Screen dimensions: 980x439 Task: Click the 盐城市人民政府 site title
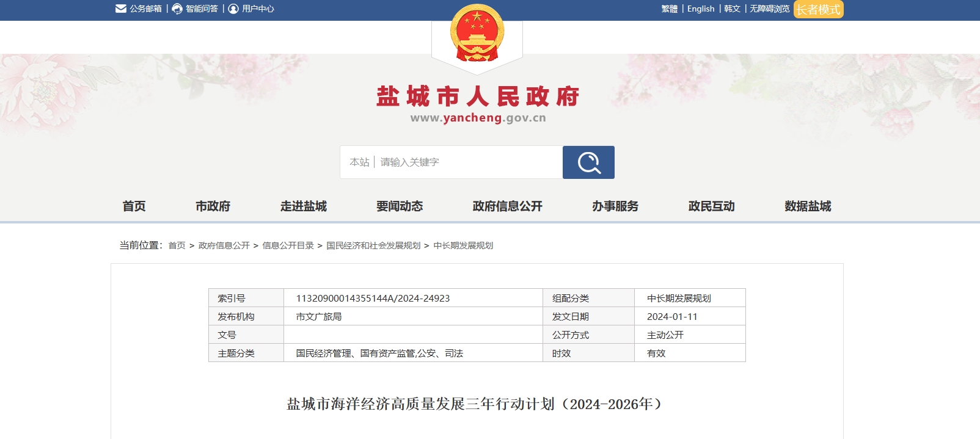coord(477,96)
